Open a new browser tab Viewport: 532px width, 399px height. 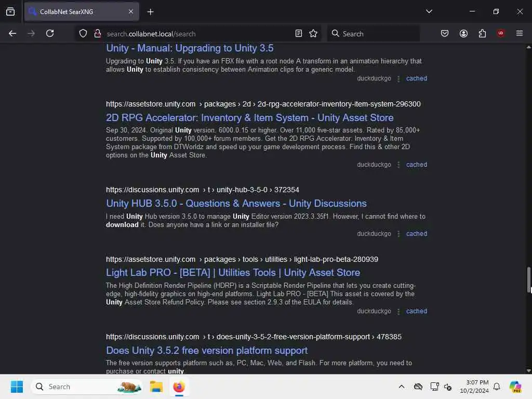click(x=150, y=12)
